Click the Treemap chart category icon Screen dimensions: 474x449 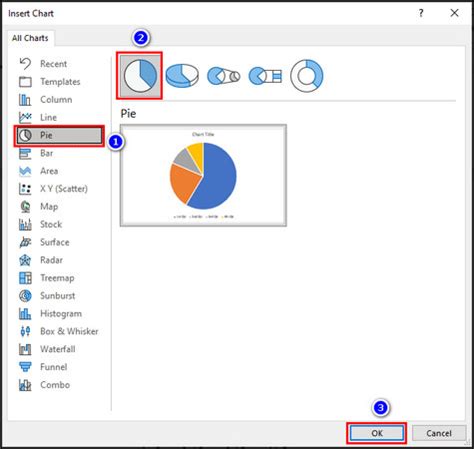point(25,278)
